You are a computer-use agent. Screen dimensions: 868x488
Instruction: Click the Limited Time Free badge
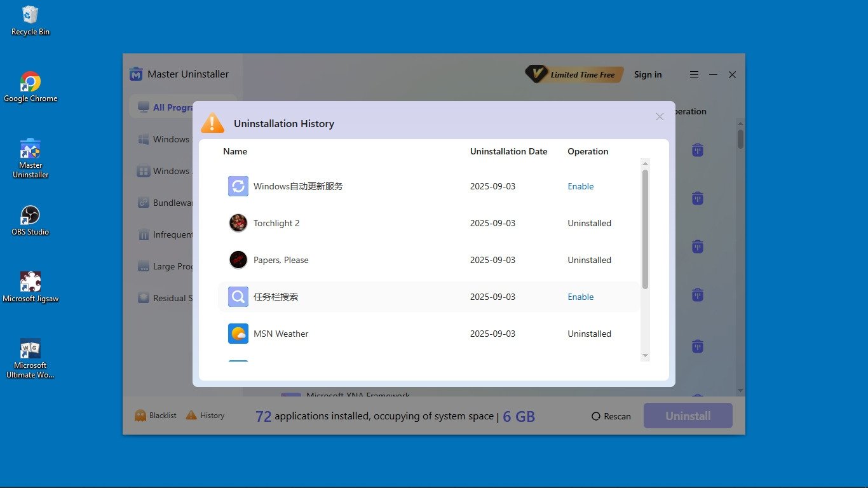(x=574, y=74)
